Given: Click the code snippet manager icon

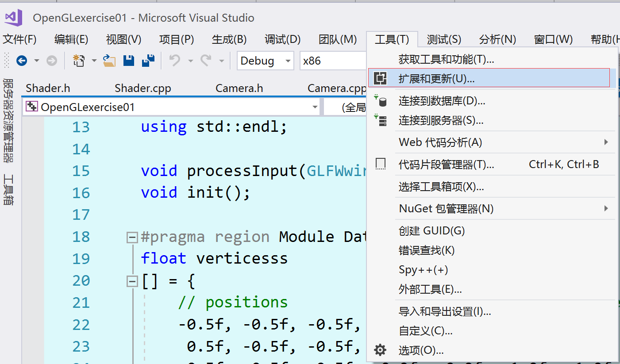Looking at the screenshot, I should [x=381, y=165].
